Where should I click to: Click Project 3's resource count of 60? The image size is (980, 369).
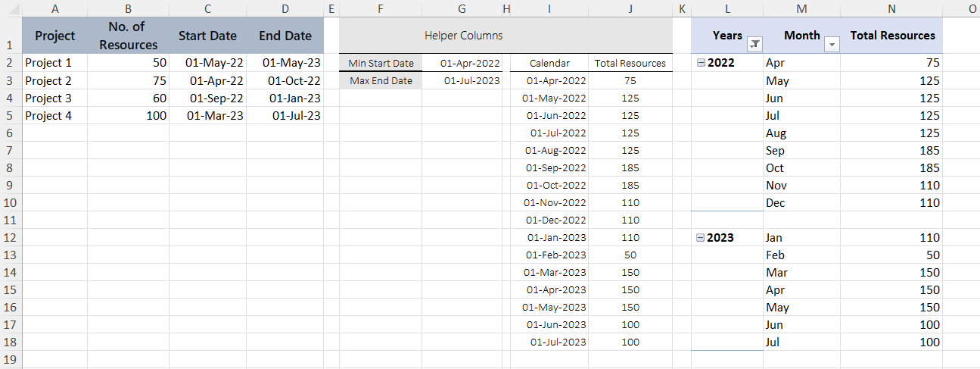128,98
